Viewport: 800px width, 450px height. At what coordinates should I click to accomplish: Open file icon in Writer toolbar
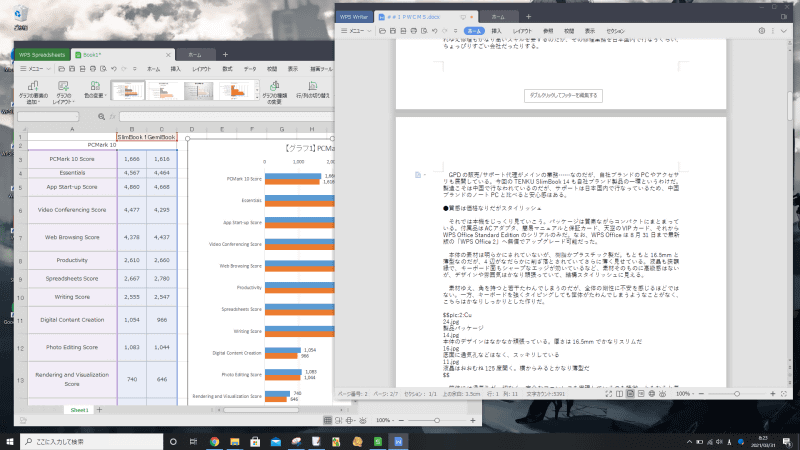(x=382, y=31)
